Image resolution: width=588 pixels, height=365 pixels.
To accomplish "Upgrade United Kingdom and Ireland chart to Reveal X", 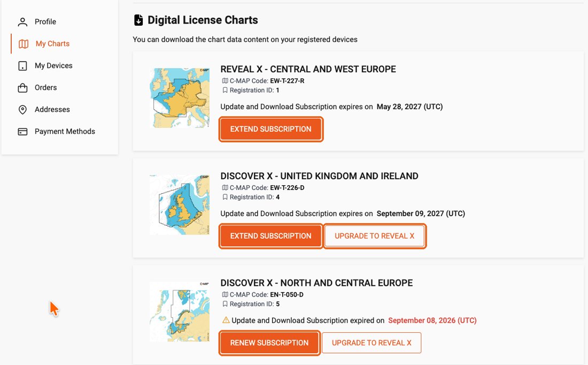I will click(375, 236).
